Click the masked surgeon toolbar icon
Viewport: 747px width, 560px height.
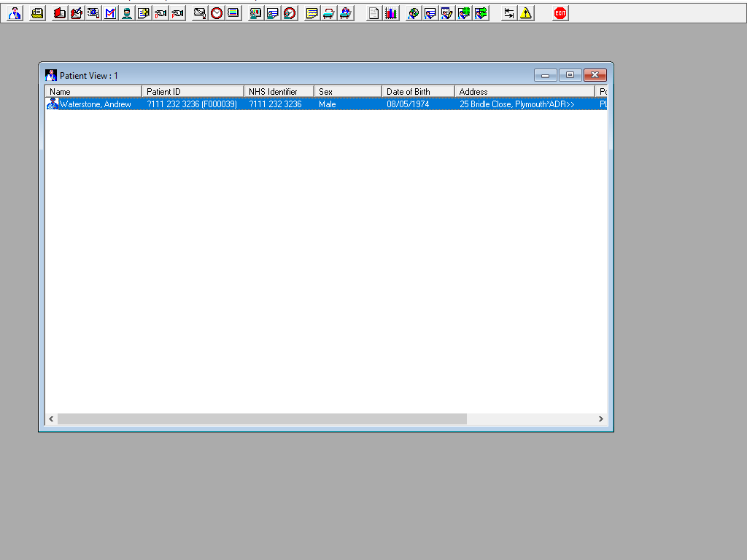[x=127, y=13]
